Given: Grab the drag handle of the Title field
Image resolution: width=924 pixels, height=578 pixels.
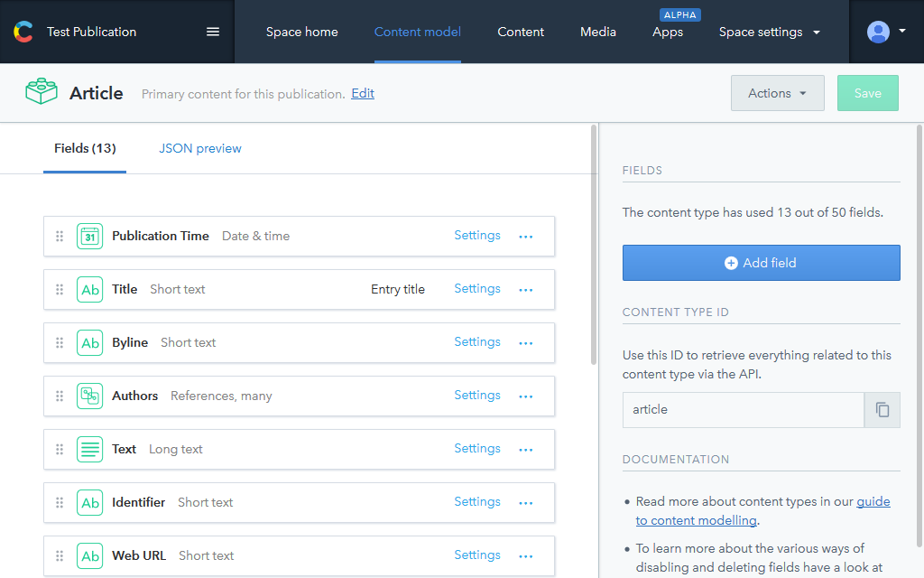Looking at the screenshot, I should [x=60, y=290].
